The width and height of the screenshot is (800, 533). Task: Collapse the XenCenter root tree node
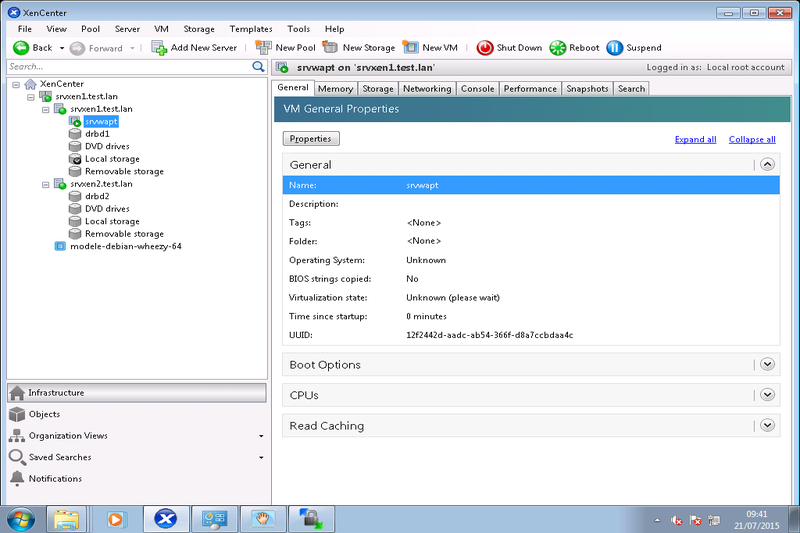pos(16,84)
